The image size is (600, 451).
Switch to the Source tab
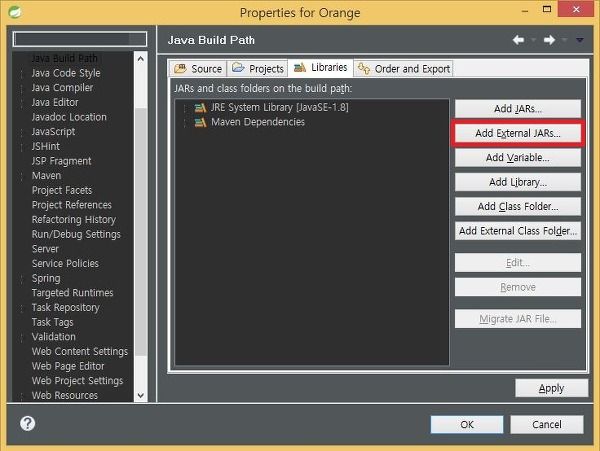(198, 69)
